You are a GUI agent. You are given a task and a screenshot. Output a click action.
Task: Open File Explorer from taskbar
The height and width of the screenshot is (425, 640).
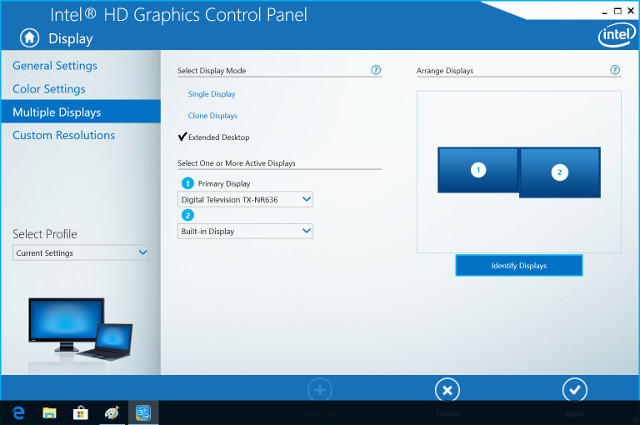[x=49, y=413]
